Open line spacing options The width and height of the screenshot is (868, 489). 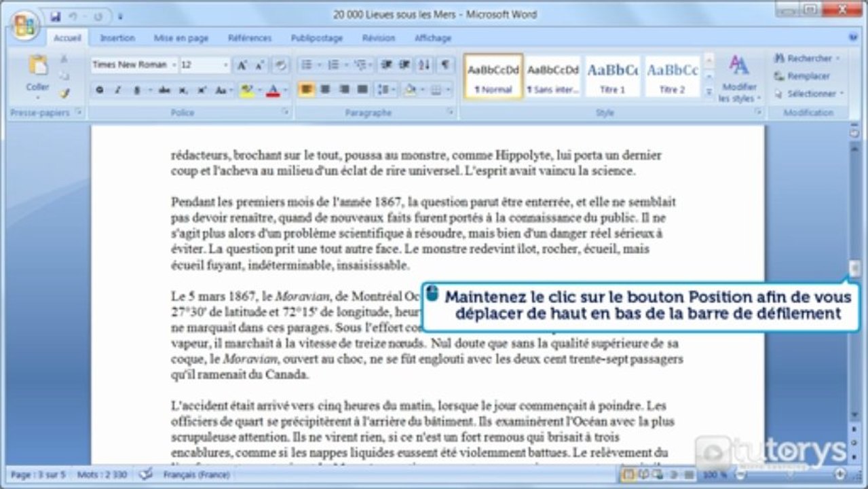pyautogui.click(x=387, y=90)
